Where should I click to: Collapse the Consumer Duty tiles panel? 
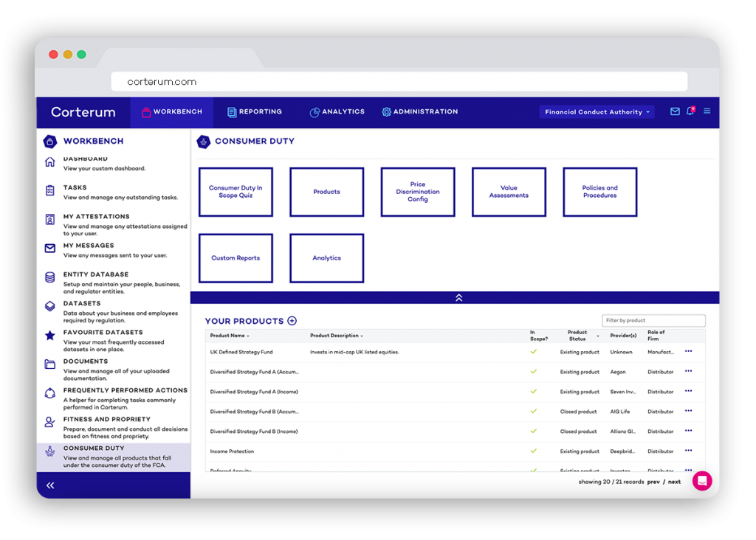(x=458, y=298)
